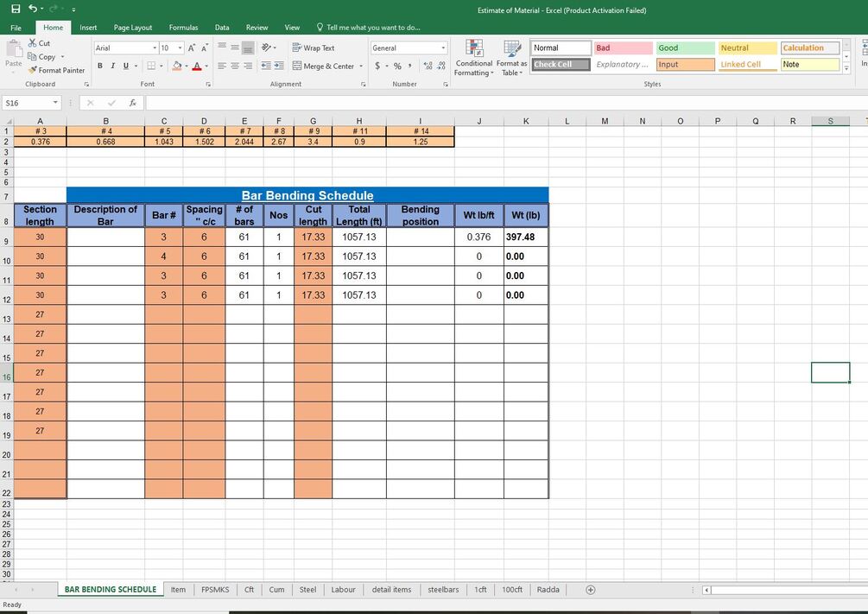Expand the Name Box dropdown
This screenshot has width=868, height=614.
pyautogui.click(x=55, y=103)
